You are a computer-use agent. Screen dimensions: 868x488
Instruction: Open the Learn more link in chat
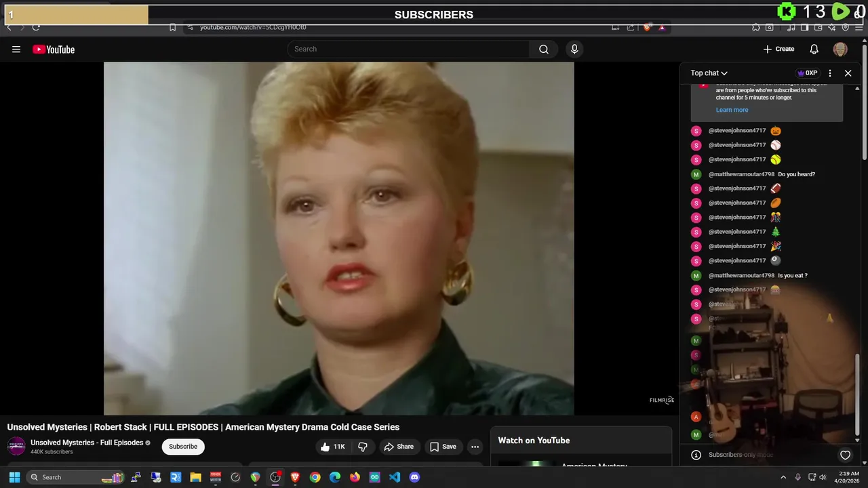click(x=732, y=110)
